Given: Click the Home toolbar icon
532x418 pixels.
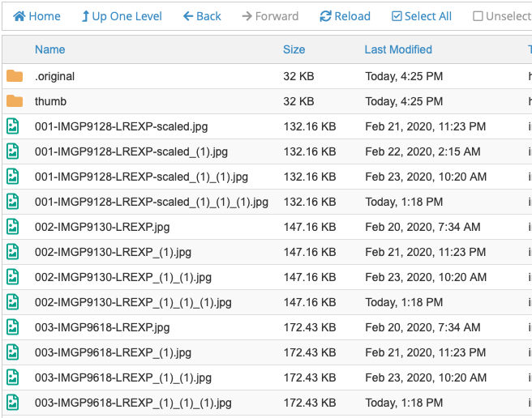Looking at the screenshot, I should point(20,16).
